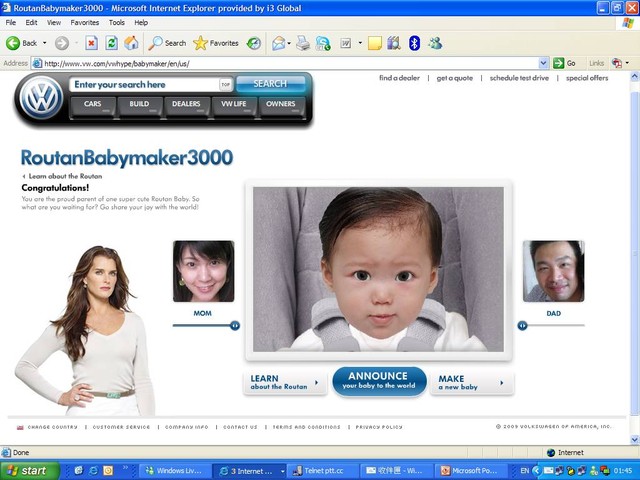The height and width of the screenshot is (480, 640).
Task: Open the View menu
Action: pyautogui.click(x=53, y=22)
